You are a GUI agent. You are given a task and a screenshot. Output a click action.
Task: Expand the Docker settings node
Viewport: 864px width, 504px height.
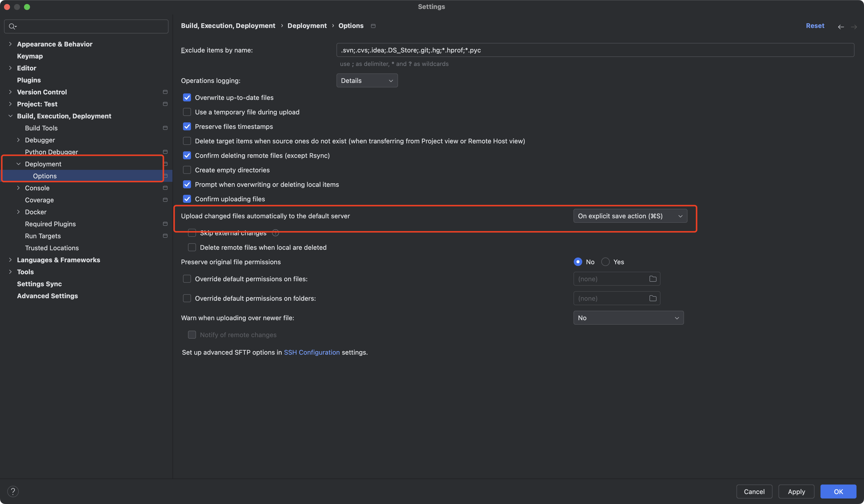(x=18, y=212)
